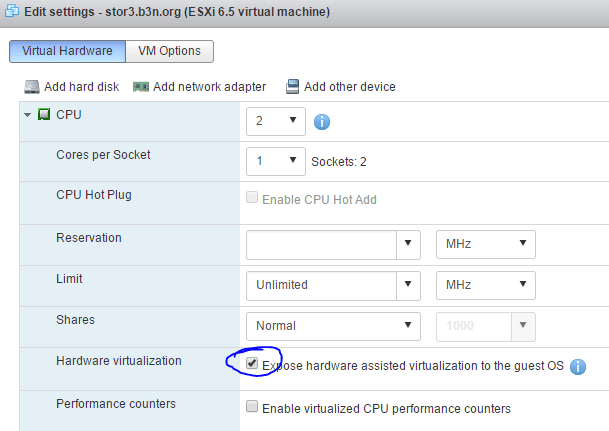Open the Limit unit MHz dropdown
Viewport: 609px width, 431px height.
[486, 285]
